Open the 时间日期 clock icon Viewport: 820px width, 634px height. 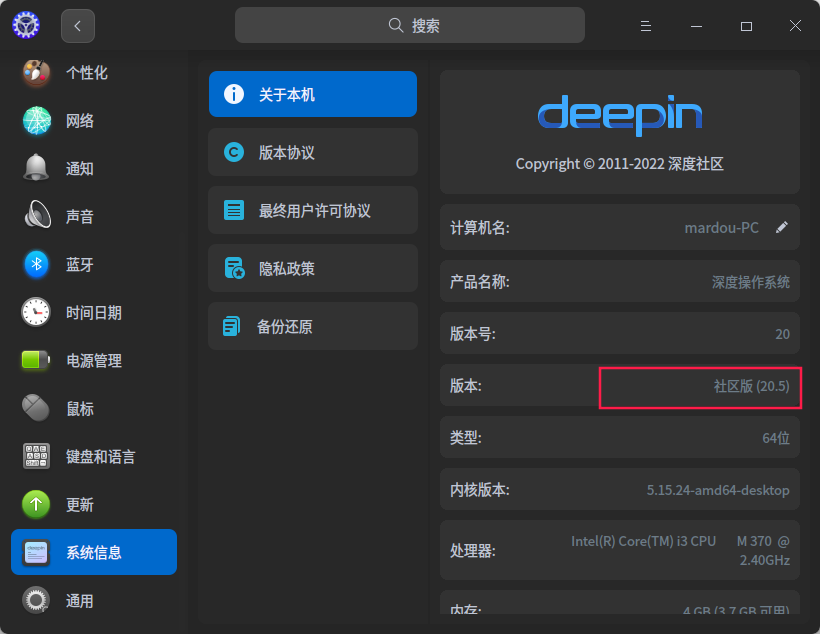coord(36,312)
